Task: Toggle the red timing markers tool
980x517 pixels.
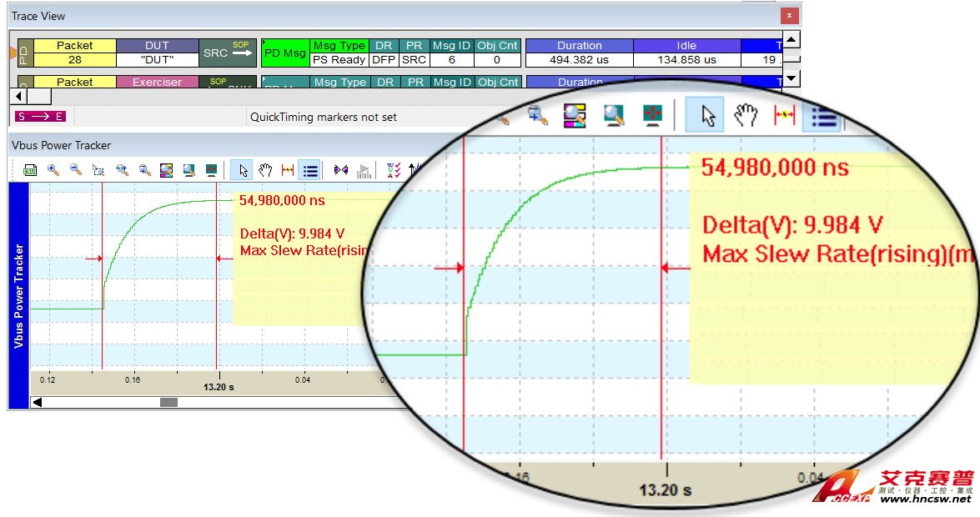Action: click(288, 170)
